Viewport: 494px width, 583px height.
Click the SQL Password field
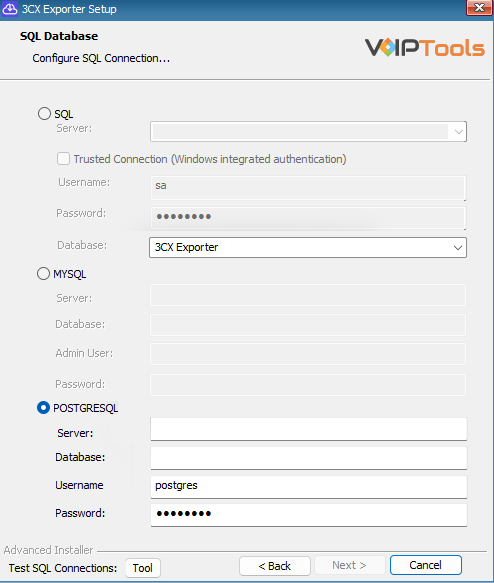click(x=308, y=218)
